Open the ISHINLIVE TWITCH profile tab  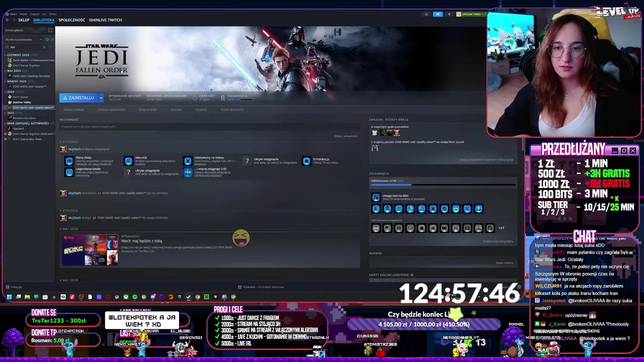105,20
